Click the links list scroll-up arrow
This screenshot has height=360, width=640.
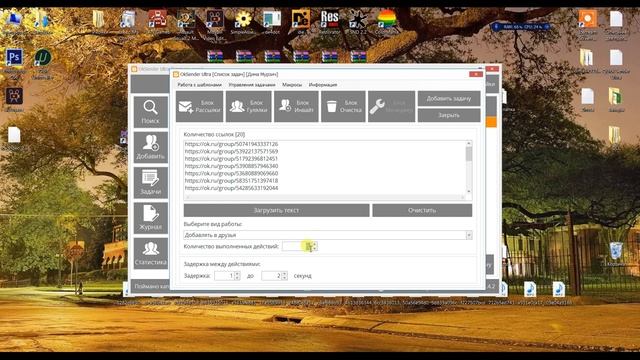(x=469, y=143)
